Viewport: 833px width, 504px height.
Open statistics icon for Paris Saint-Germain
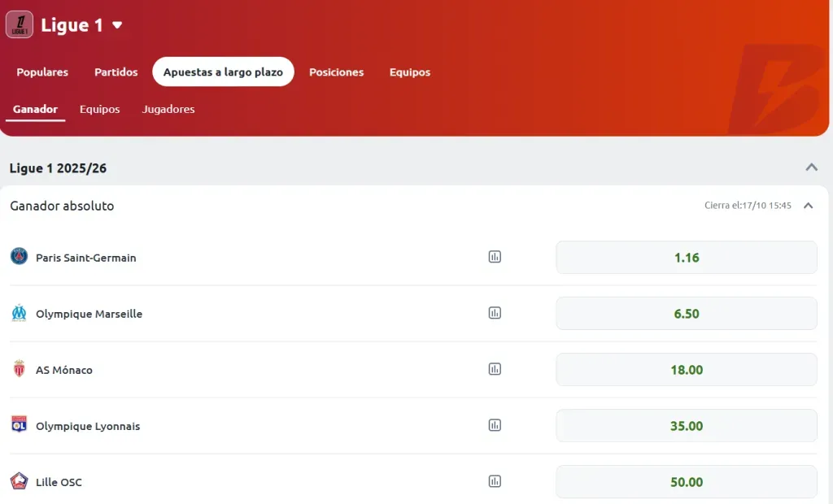point(495,256)
